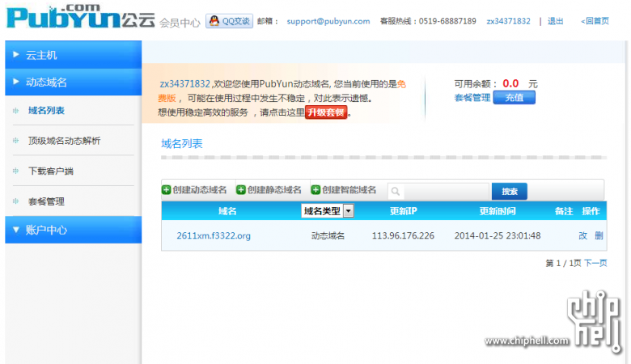Click bullet icon beside 域名列表
The height and width of the screenshot is (364, 631).
click(15, 111)
